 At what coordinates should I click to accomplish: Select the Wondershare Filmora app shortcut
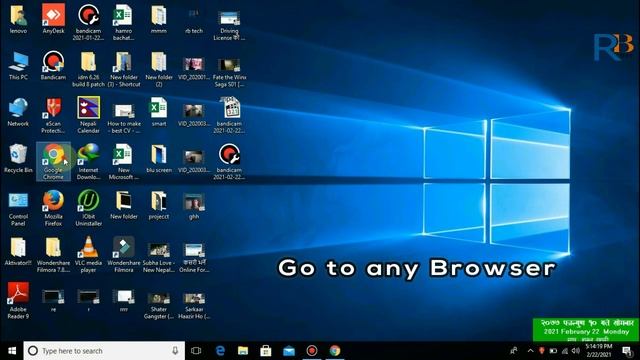click(x=124, y=255)
